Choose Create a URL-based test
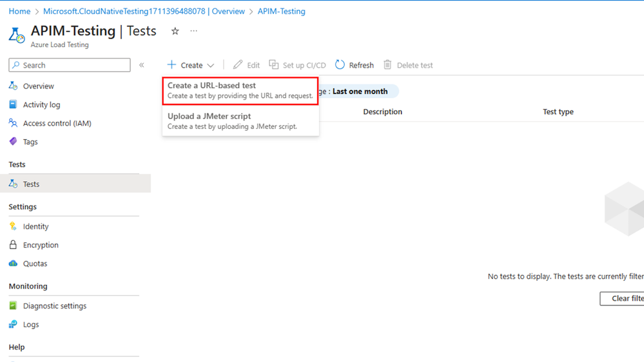The height and width of the screenshot is (362, 644). (240, 91)
